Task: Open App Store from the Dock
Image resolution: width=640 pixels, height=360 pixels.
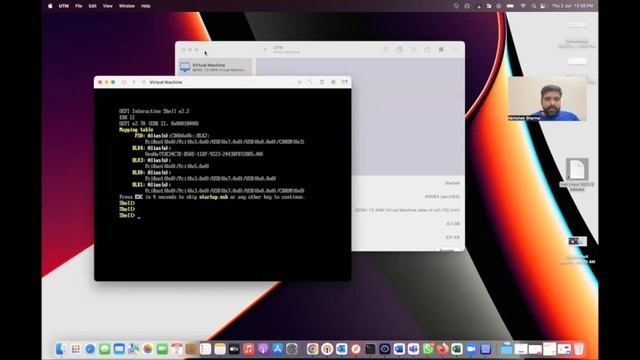Action: 278,349
